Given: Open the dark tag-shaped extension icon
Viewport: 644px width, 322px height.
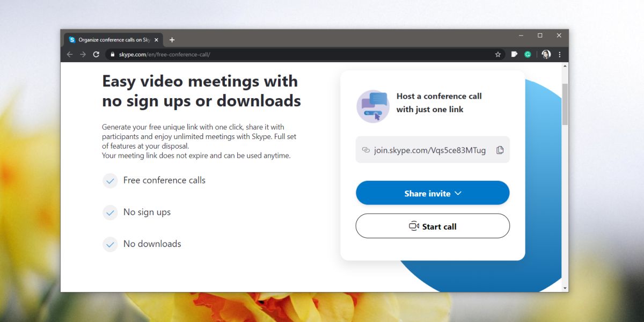Looking at the screenshot, I should pos(514,54).
